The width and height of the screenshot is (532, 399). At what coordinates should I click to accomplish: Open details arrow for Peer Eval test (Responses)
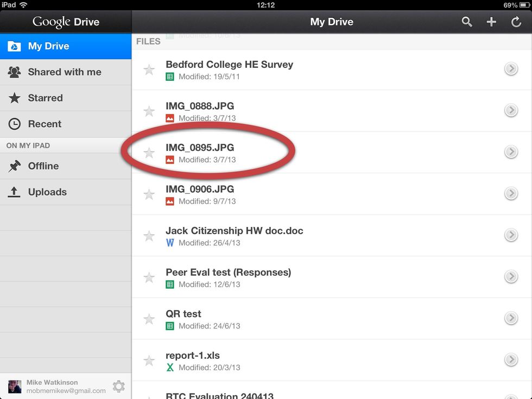[511, 276]
